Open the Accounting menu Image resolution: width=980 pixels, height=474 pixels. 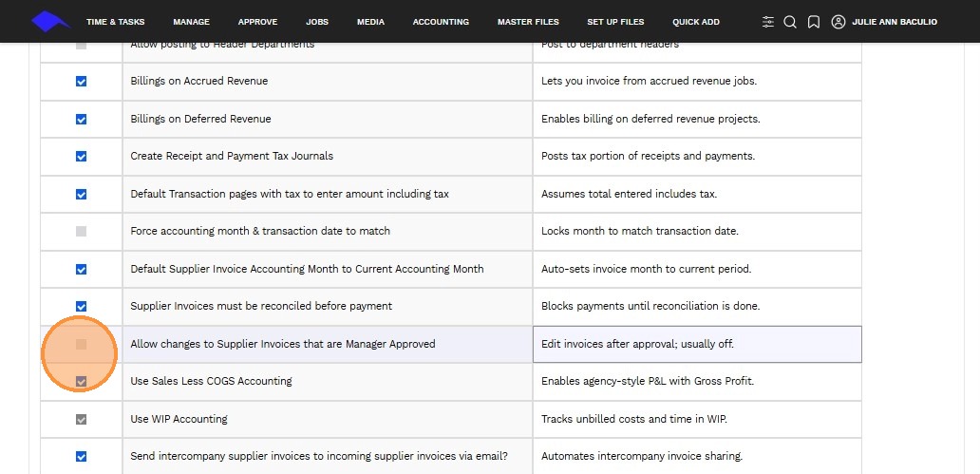pos(441,22)
